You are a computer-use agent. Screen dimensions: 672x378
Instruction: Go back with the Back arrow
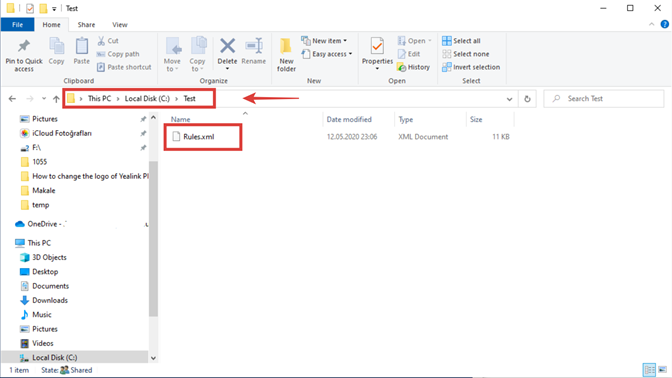12,99
